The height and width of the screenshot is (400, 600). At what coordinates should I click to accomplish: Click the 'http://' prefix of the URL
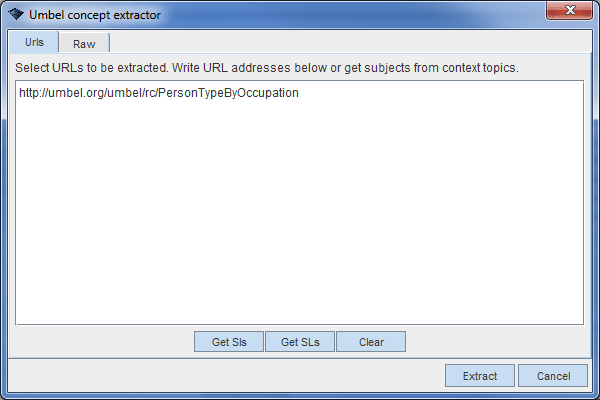tap(34, 93)
